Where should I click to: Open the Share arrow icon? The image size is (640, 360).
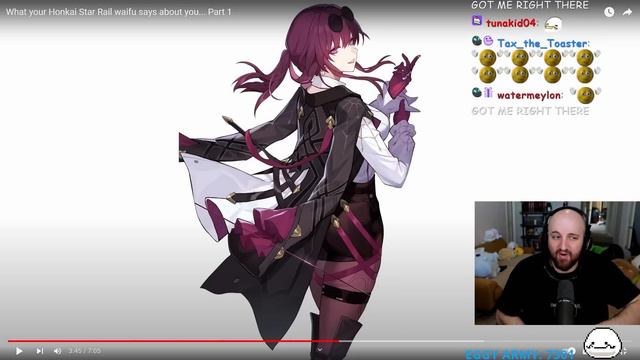click(x=627, y=12)
